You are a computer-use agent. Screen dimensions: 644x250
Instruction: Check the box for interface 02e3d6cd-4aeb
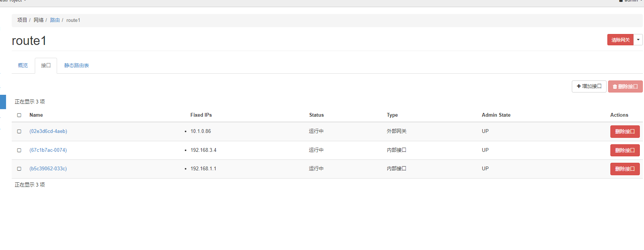[x=19, y=131]
